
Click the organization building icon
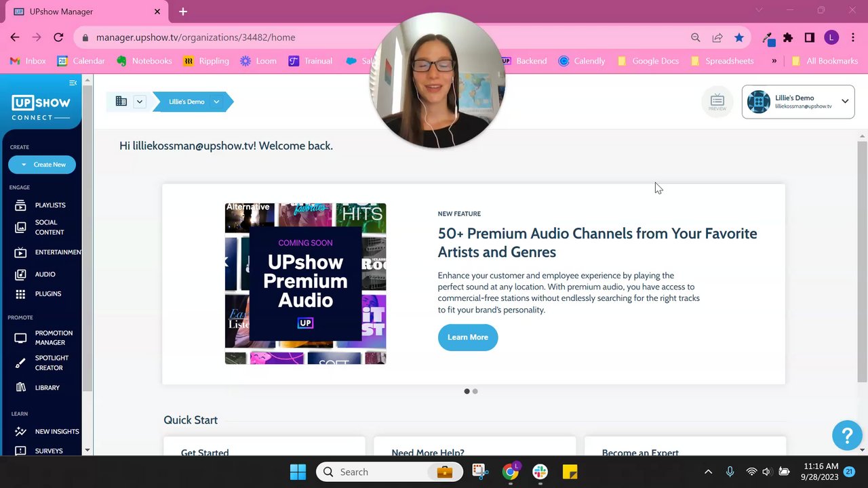pos(121,101)
